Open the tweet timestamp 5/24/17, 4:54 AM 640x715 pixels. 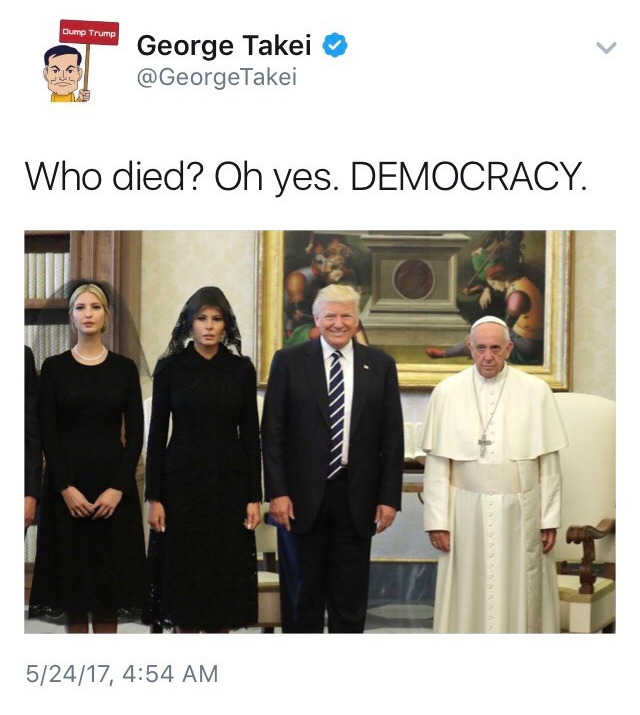[122, 674]
